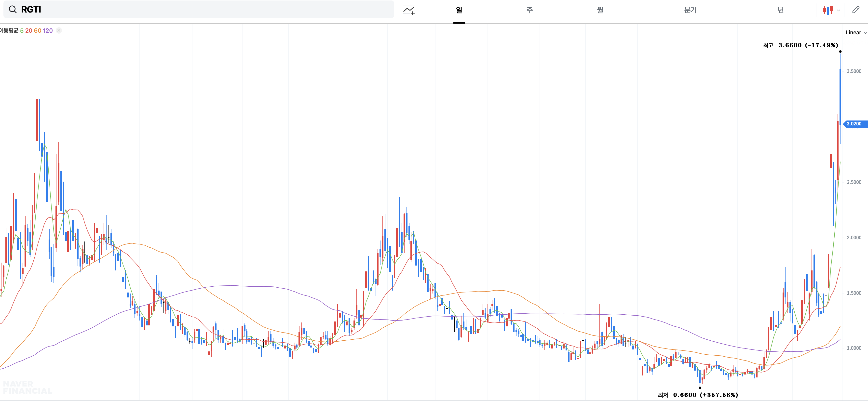Switch to the monthly 월 tab
This screenshot has width=868, height=401.
600,10
